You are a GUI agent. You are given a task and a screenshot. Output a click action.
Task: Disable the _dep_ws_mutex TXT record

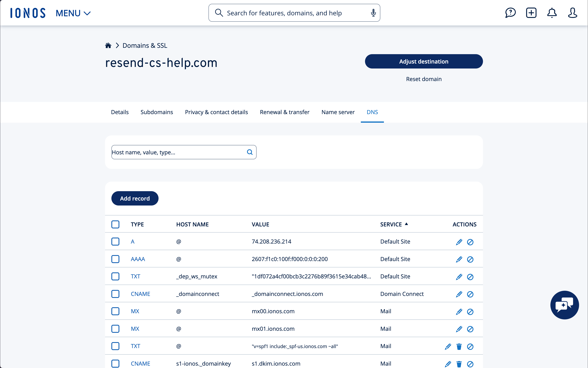[470, 277]
